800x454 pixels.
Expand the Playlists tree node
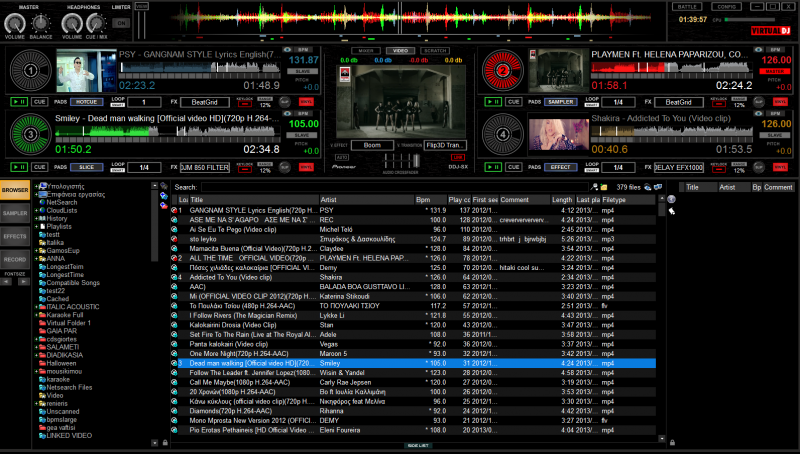(36, 226)
